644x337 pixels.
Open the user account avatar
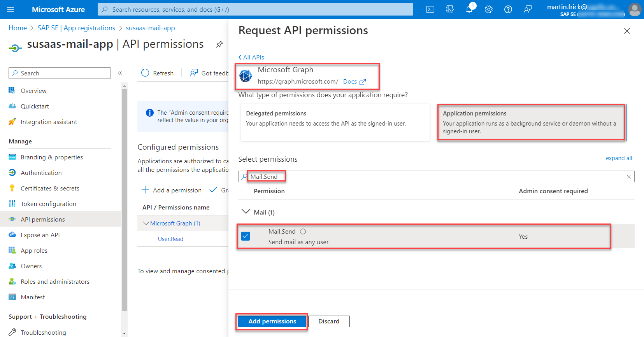click(x=635, y=9)
